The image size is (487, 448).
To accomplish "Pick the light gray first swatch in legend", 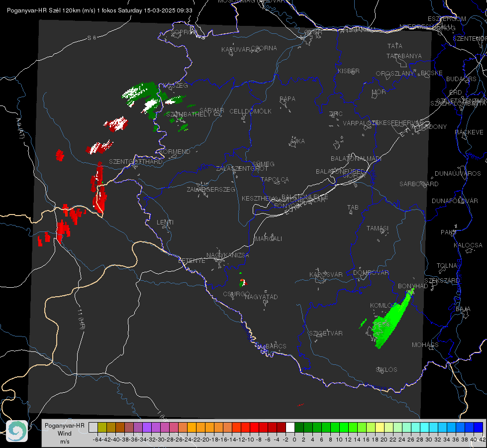I will pyautogui.click(x=93, y=428).
